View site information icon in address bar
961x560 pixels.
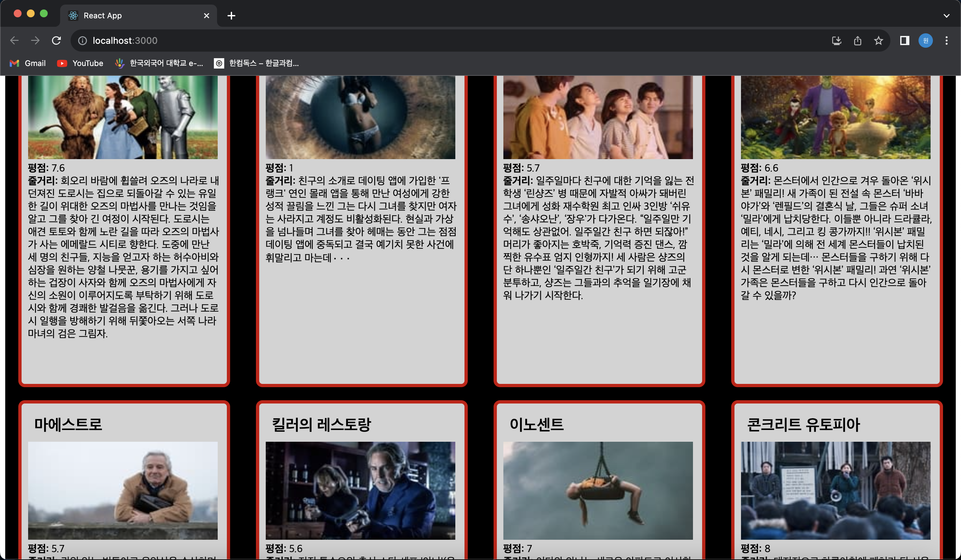(82, 41)
